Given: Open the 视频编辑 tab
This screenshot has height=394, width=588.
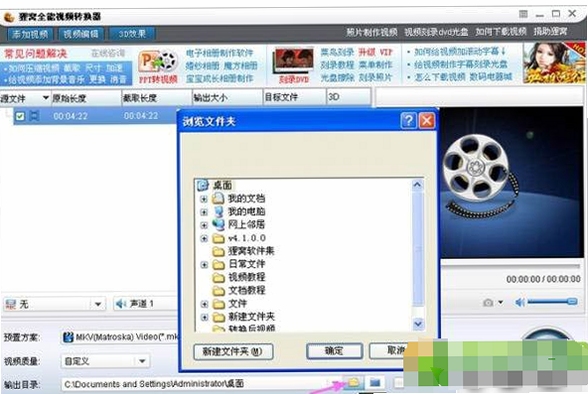Looking at the screenshot, I should 81,34.
